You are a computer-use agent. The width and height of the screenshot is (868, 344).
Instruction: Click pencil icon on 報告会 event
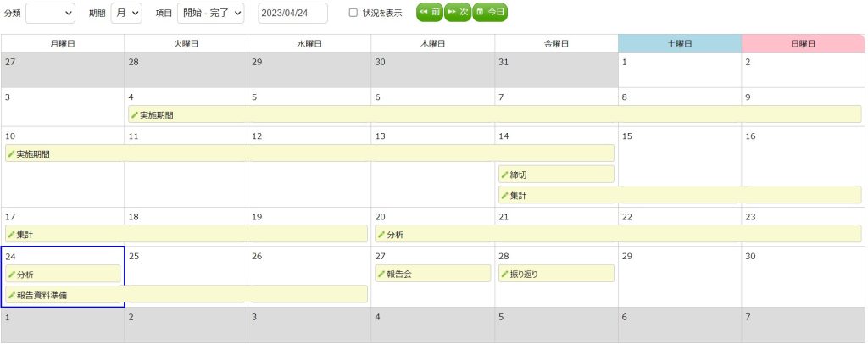point(381,274)
